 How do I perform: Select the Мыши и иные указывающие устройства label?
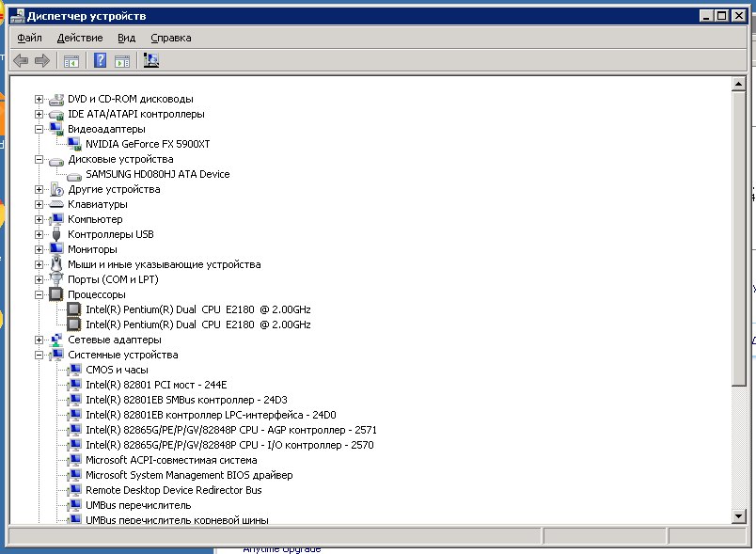[x=164, y=264]
